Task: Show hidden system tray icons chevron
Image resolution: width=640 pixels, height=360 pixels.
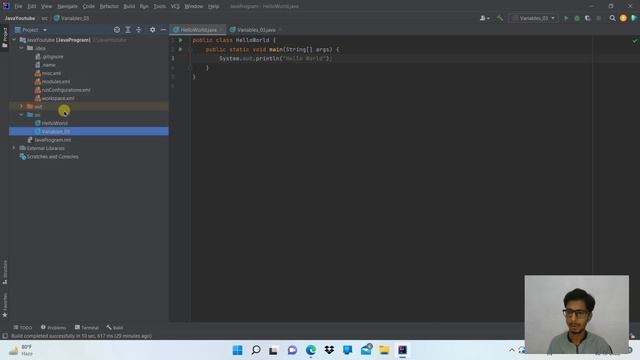Action: click(x=511, y=350)
